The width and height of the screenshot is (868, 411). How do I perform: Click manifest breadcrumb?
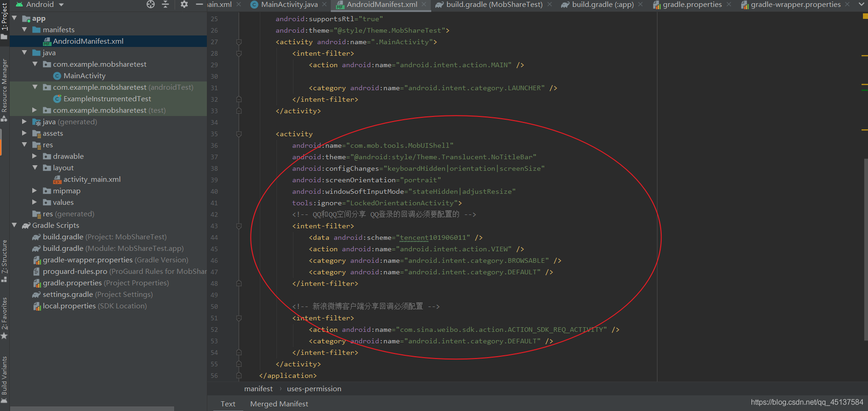tap(258, 388)
